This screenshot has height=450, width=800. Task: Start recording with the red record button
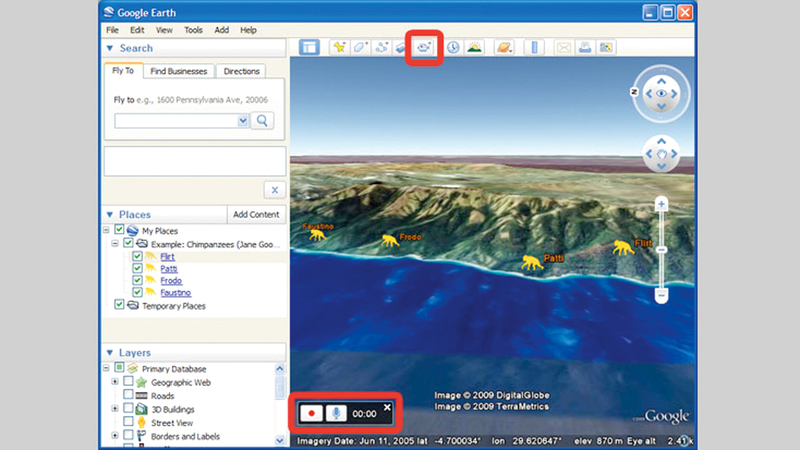(311, 412)
